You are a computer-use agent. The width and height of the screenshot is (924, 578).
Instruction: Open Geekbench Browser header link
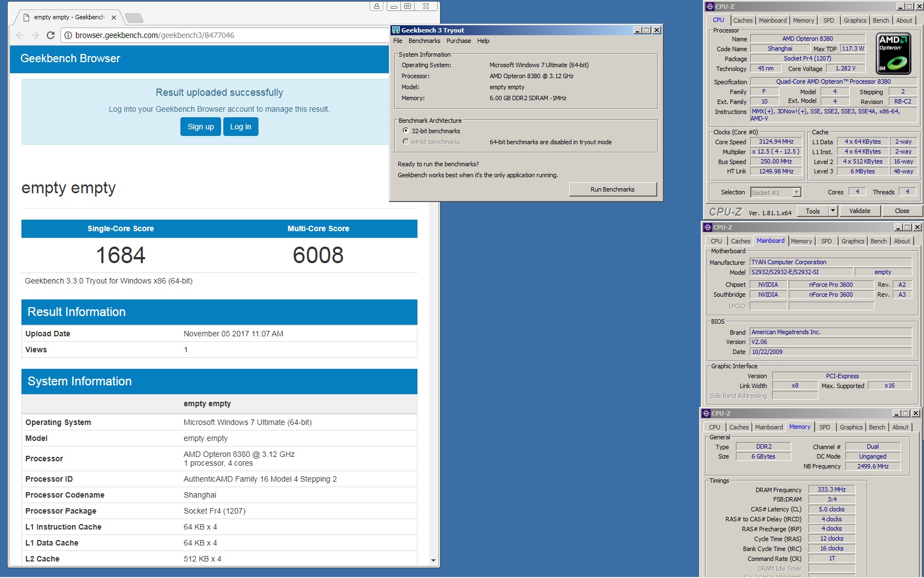click(70, 58)
